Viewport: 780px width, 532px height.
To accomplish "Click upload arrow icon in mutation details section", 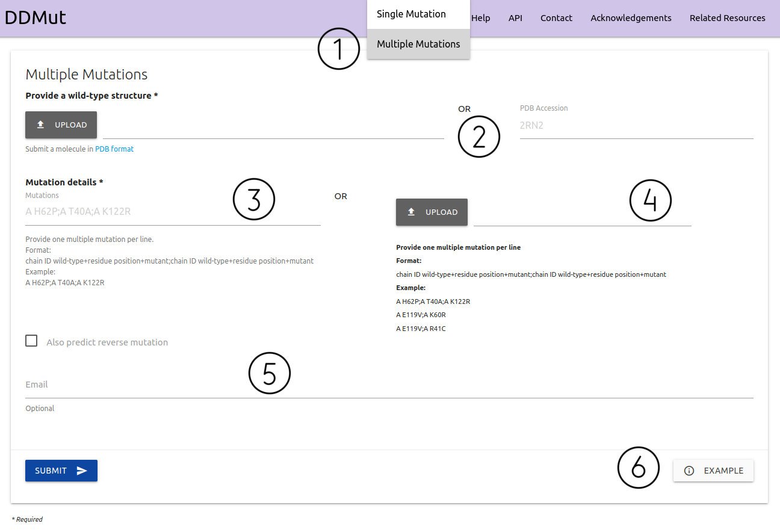I will pos(412,212).
